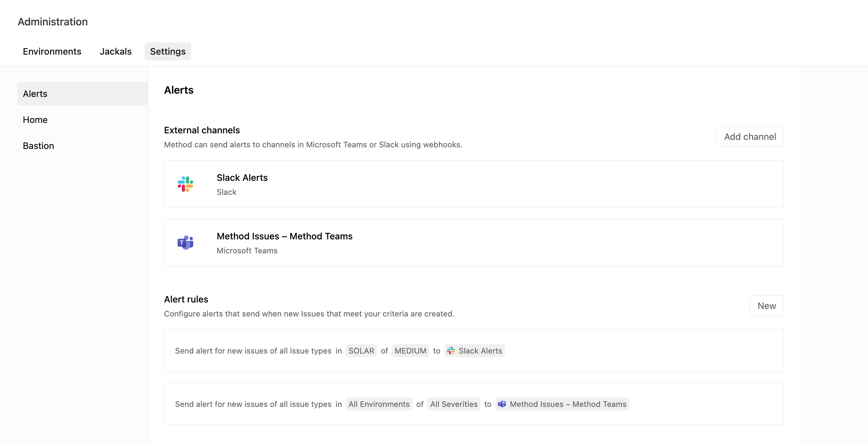868x443 pixels.
Task: Open the Slack Alerts channel card
Action: [x=473, y=184]
